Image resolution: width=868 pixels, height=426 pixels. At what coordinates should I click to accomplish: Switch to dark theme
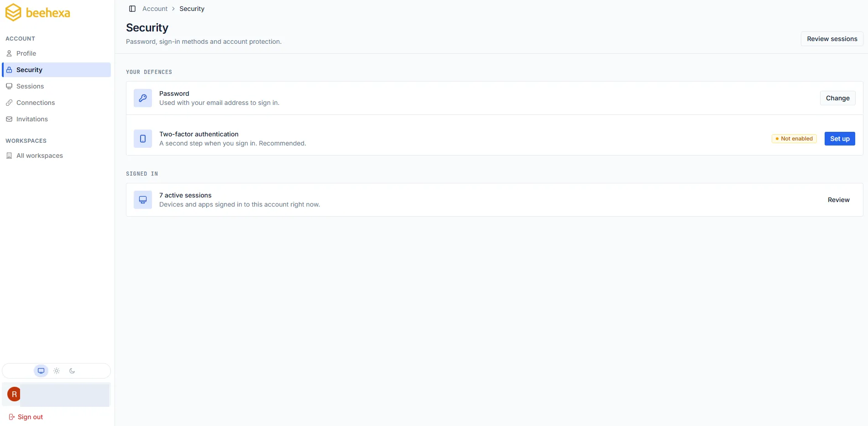click(x=72, y=371)
